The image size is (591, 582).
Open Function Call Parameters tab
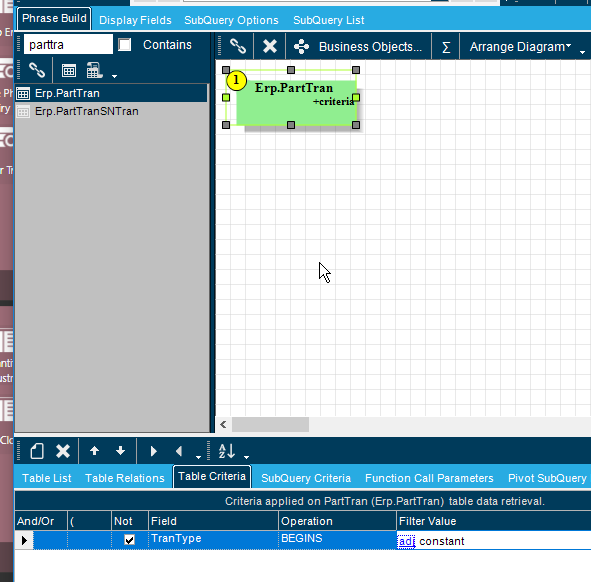point(429,478)
